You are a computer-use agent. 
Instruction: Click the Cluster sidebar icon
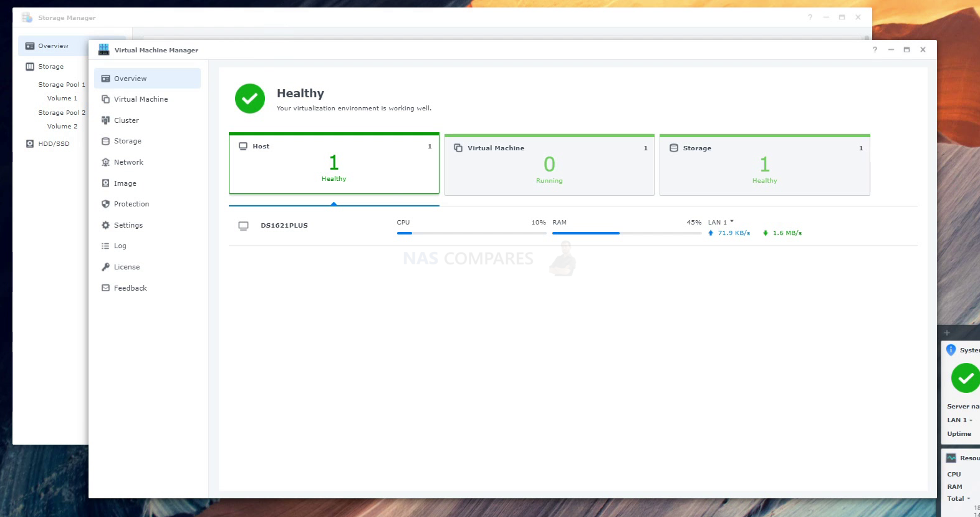coord(105,120)
